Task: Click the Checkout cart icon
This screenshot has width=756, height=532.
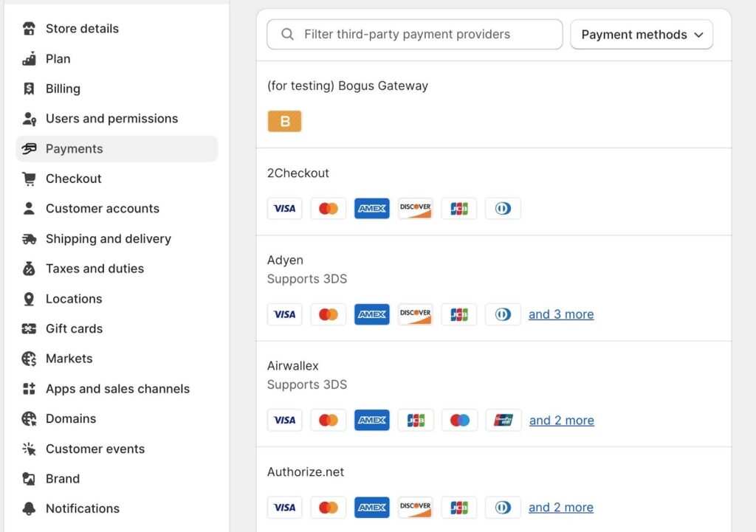Action: 29,179
